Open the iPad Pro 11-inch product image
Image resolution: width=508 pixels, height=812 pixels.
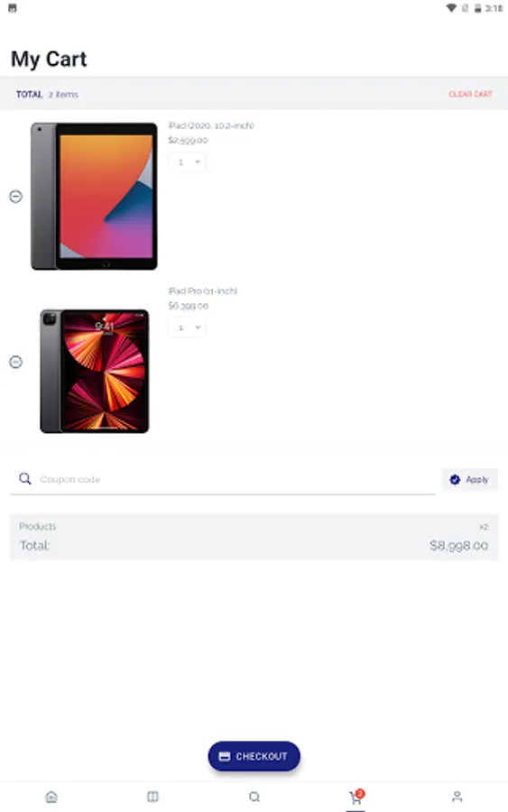[x=94, y=371]
